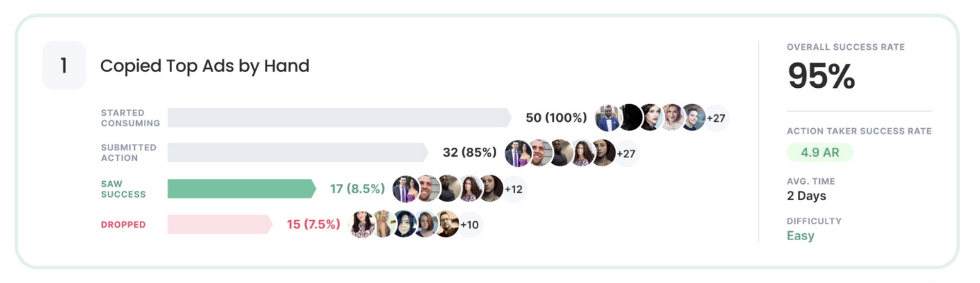Click the pink Dropped progress bar
The height and width of the screenshot is (283, 980).
pos(219,224)
